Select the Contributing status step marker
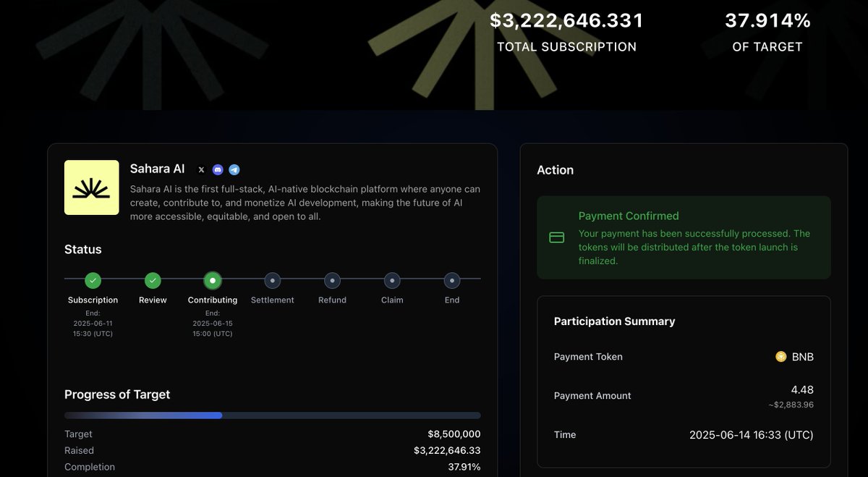 click(x=213, y=280)
